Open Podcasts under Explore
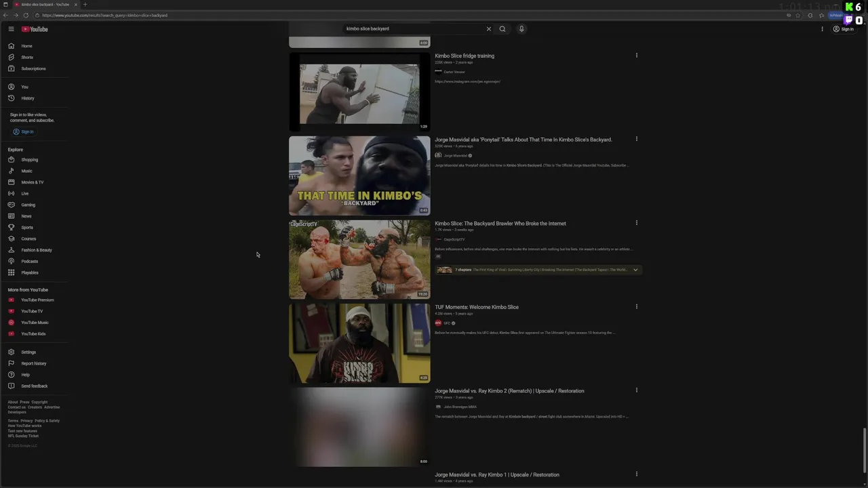The width and height of the screenshot is (868, 488). (x=34, y=262)
